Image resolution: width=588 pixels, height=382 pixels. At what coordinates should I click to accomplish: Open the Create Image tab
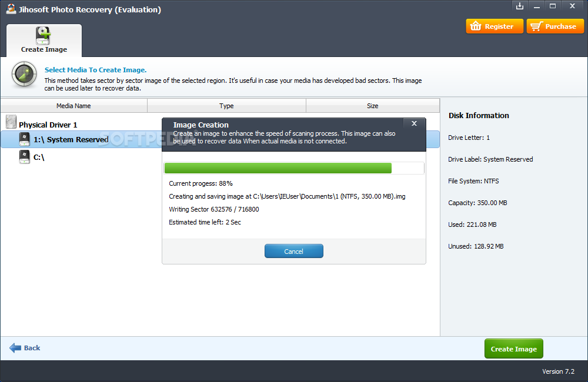pos(44,41)
